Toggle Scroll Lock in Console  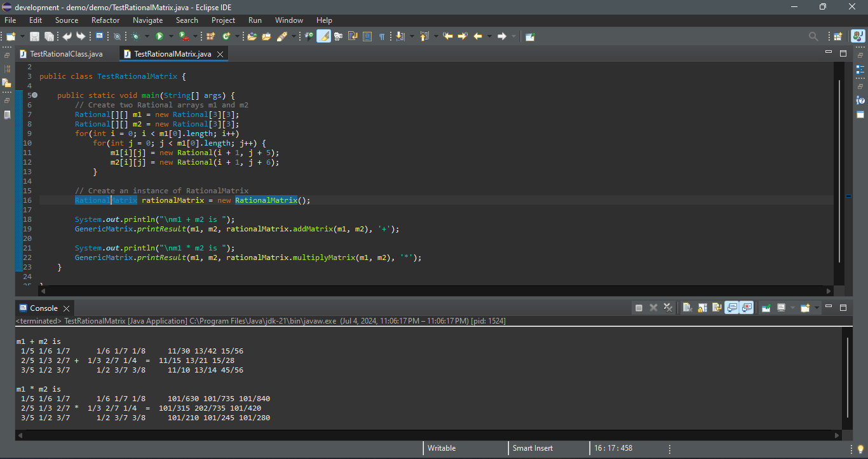click(x=702, y=308)
